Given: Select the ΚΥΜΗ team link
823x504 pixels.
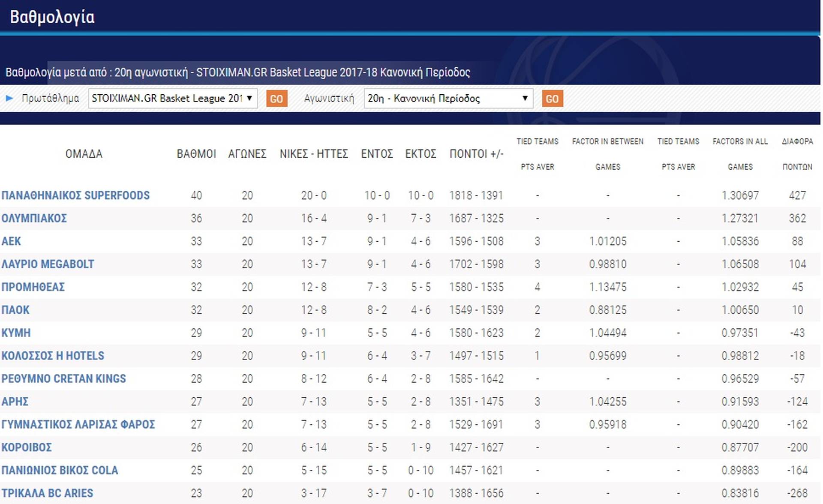Looking at the screenshot, I should (x=16, y=333).
